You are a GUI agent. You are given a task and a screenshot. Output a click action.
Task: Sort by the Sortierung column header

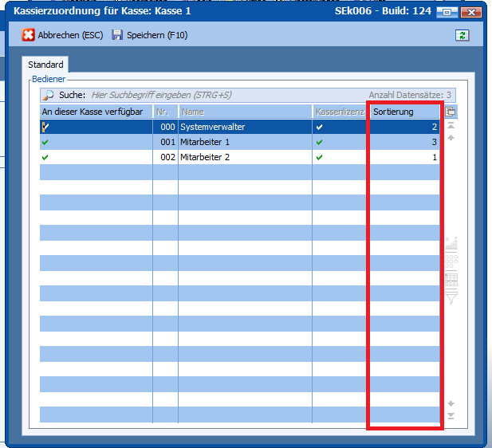point(403,112)
